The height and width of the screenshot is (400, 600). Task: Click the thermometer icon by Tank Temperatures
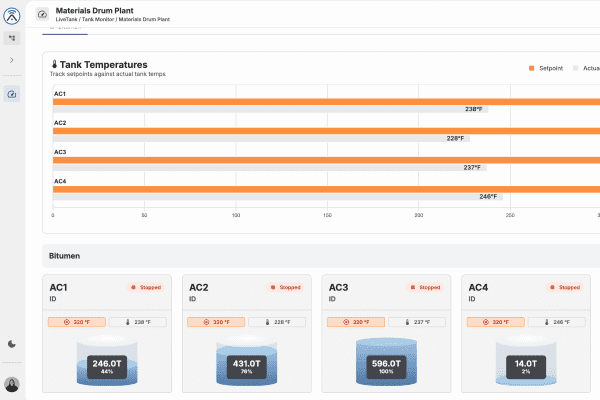click(x=54, y=64)
